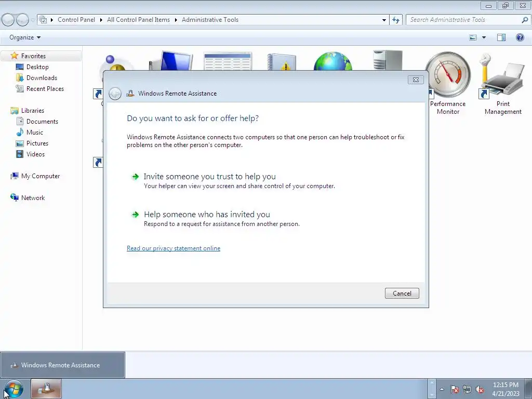
Task: Click the network tray icon
Action: pos(467,389)
